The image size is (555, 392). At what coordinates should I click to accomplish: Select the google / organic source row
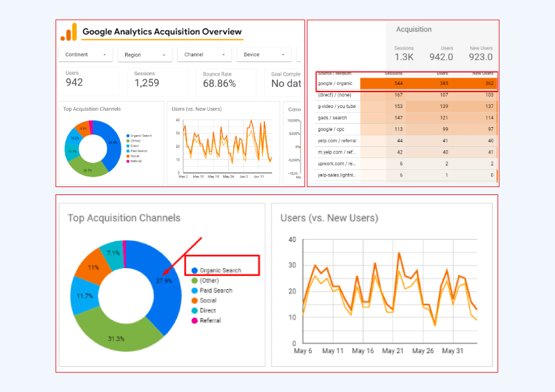point(406,84)
